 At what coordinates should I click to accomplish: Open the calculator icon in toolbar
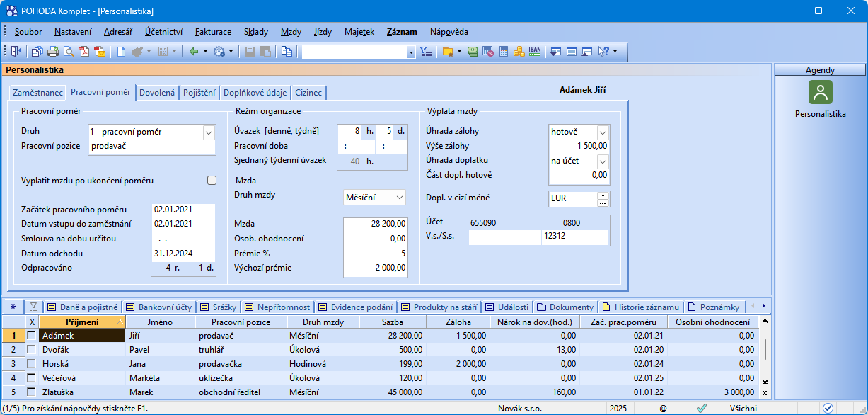click(x=504, y=52)
